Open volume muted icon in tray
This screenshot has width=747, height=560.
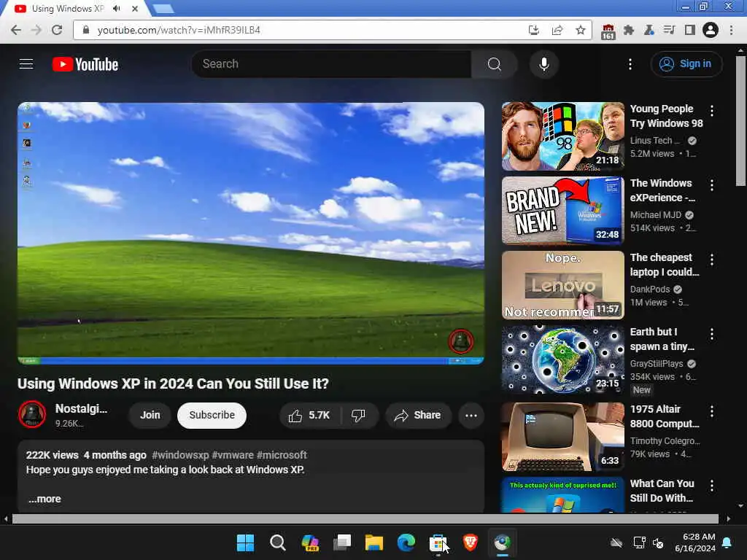pyautogui.click(x=658, y=542)
